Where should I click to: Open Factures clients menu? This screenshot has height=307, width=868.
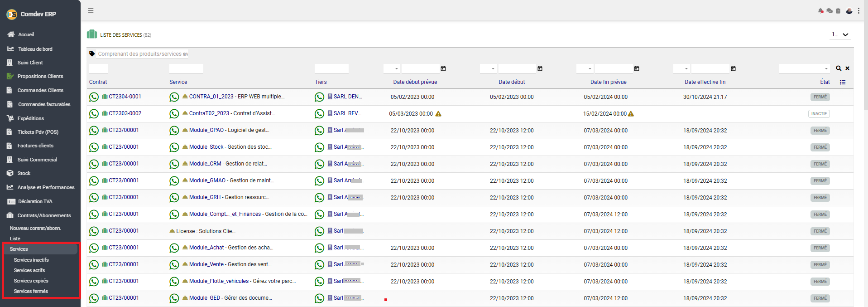(35, 146)
